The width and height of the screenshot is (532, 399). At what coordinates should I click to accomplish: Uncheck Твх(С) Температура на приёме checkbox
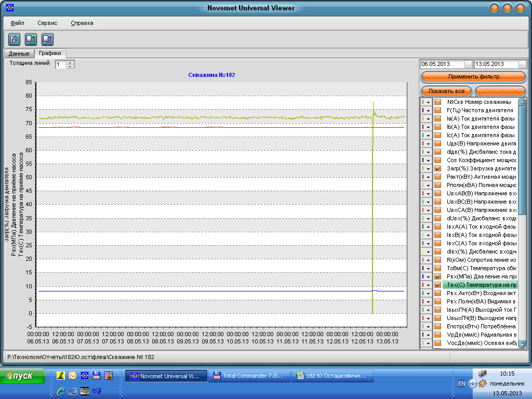pyautogui.click(x=437, y=285)
